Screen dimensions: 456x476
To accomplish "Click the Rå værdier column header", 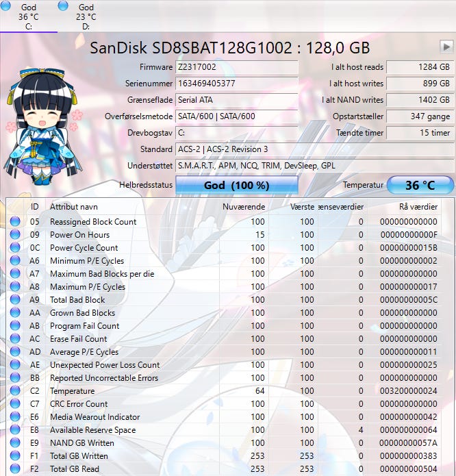I will 404,207.
